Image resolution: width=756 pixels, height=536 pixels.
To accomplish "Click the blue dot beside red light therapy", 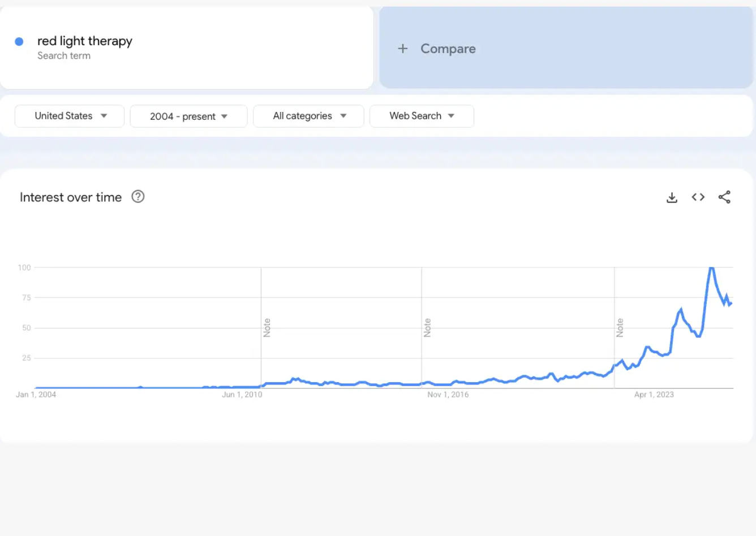I will (x=19, y=41).
